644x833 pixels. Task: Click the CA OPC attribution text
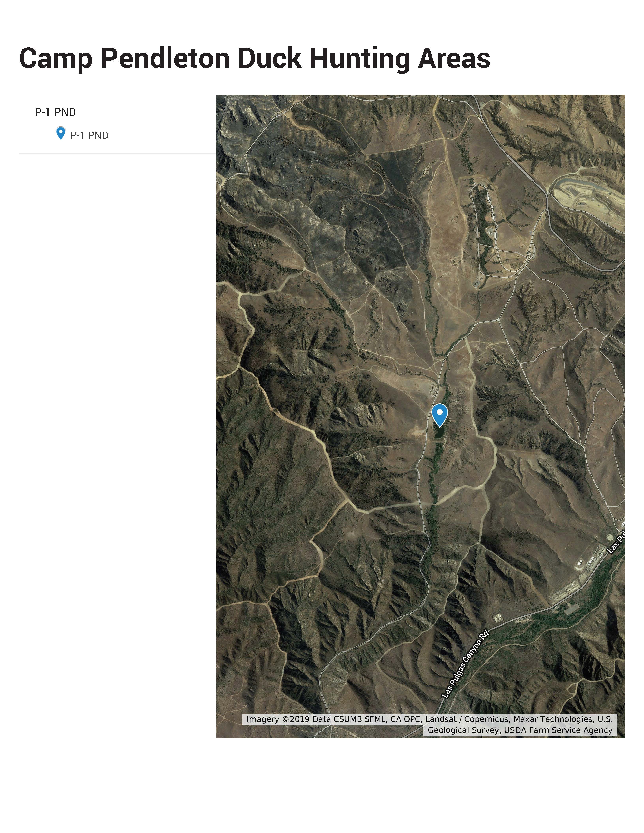pyautogui.click(x=406, y=719)
